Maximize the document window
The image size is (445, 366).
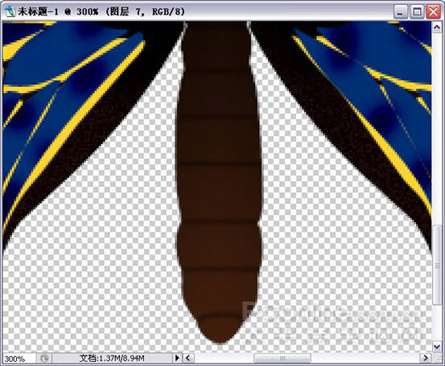click(417, 12)
